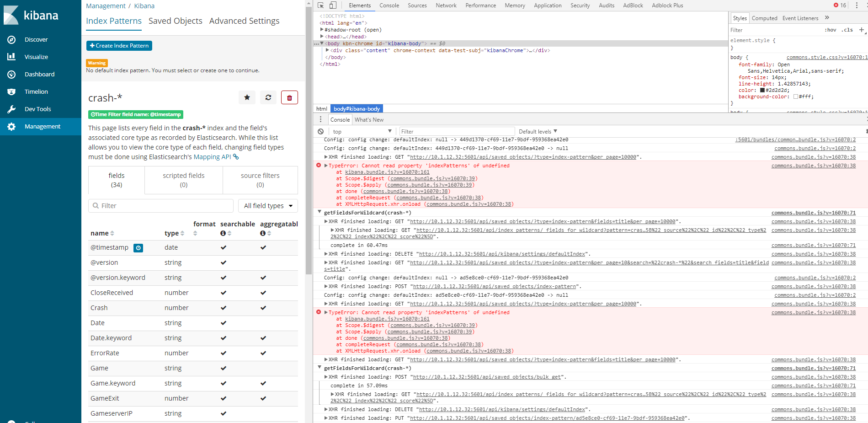Sort fields by name using the sort arrows
868x423 pixels.
[x=112, y=233]
